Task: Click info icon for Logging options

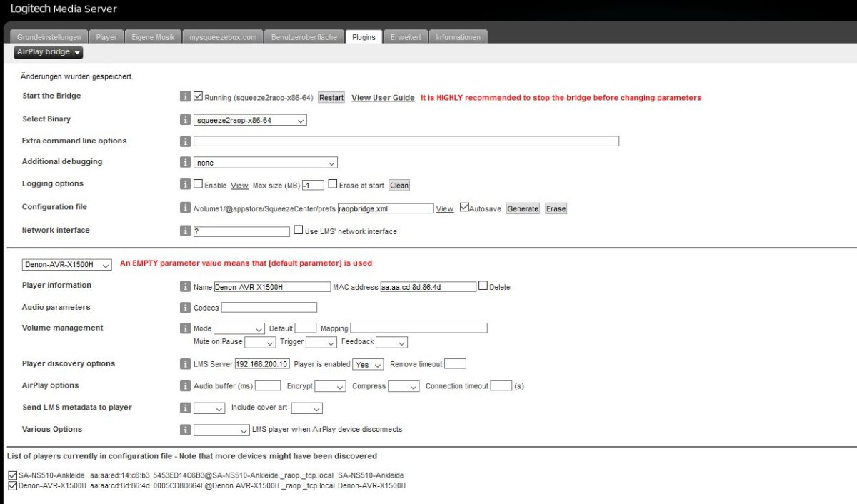Action: [x=185, y=185]
